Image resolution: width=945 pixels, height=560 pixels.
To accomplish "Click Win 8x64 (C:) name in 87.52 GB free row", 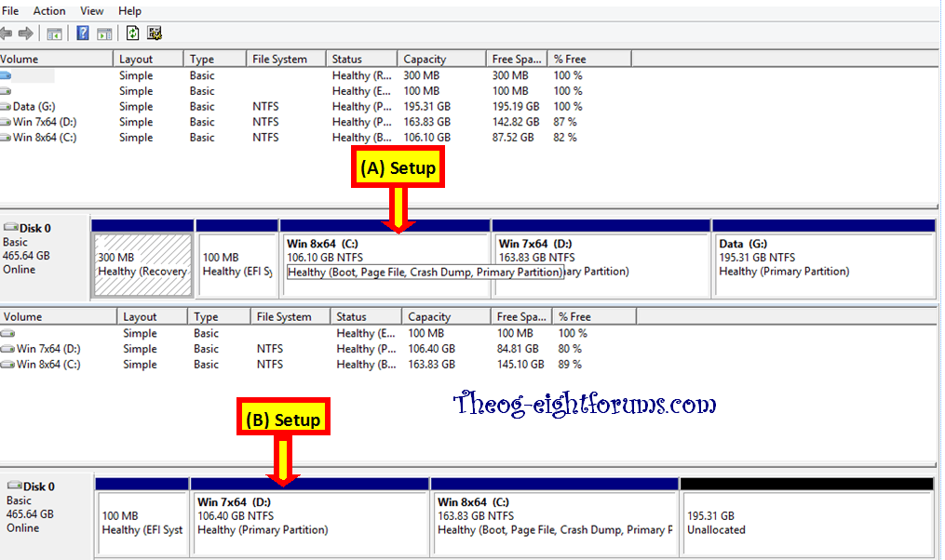I will [45, 138].
